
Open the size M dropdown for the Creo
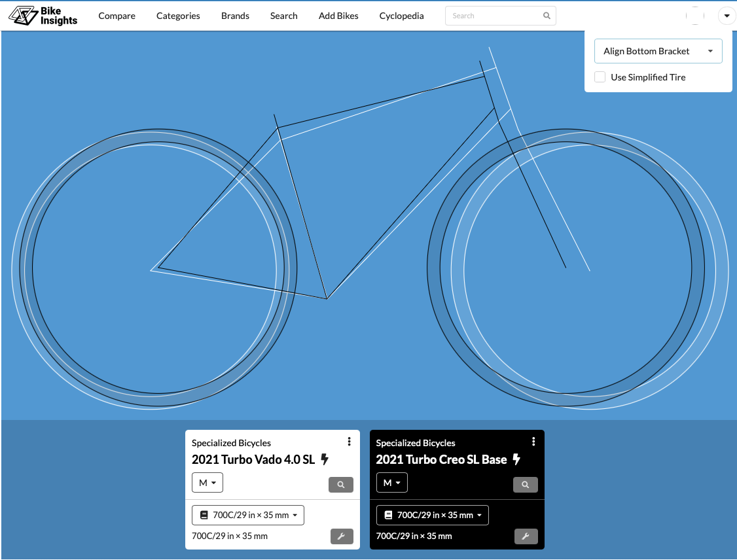392,483
